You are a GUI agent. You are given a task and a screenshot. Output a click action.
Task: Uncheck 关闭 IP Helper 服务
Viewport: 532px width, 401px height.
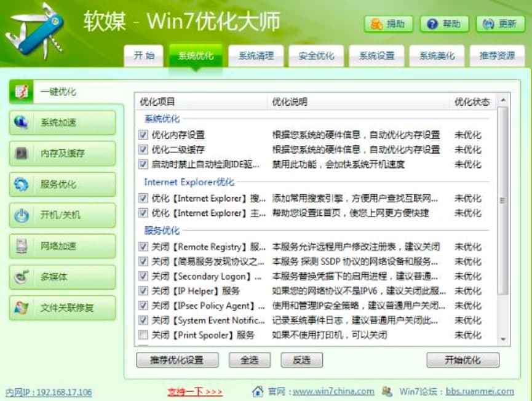coord(143,291)
